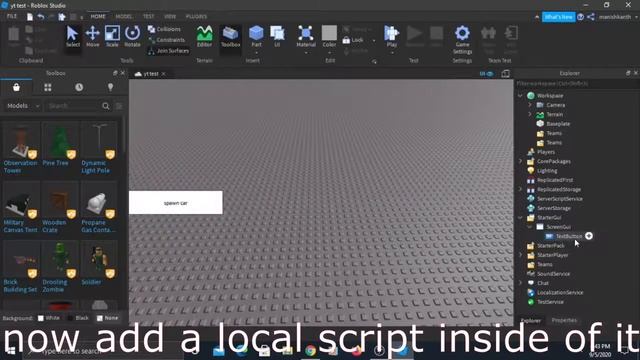Collapse the Workspace tree node
Screen dimensions: 640x360
pyautogui.click(x=520, y=96)
